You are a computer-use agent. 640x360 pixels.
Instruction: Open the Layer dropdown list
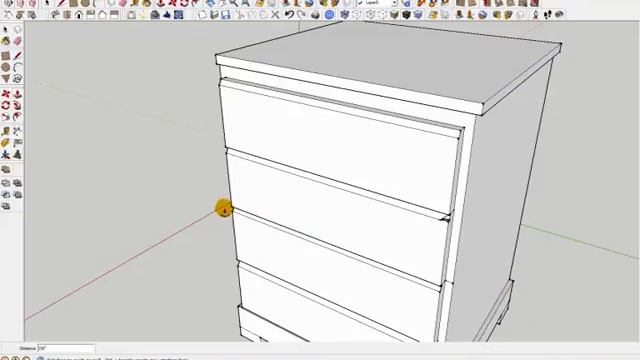coord(394,3)
